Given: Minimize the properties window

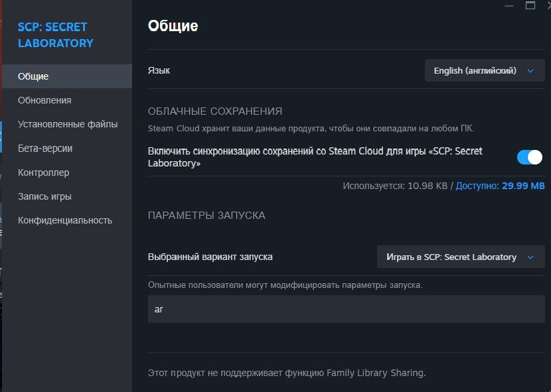Looking at the screenshot, I should [x=509, y=5].
